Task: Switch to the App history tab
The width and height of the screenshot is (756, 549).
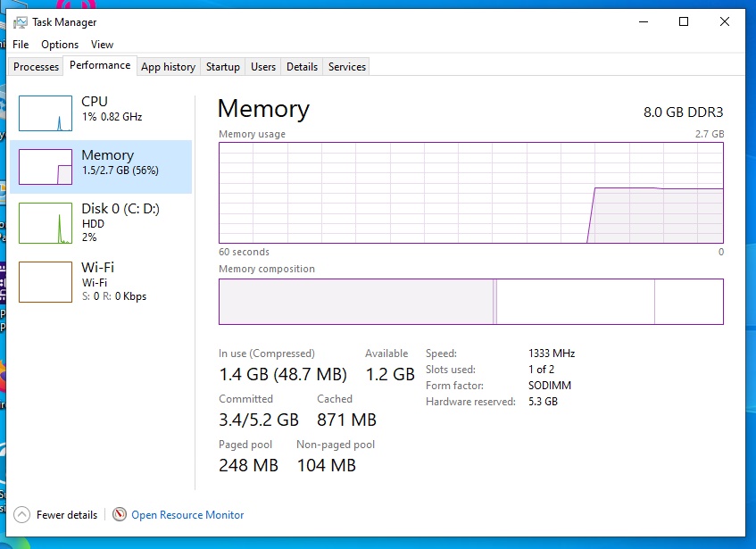Action: pyautogui.click(x=168, y=67)
